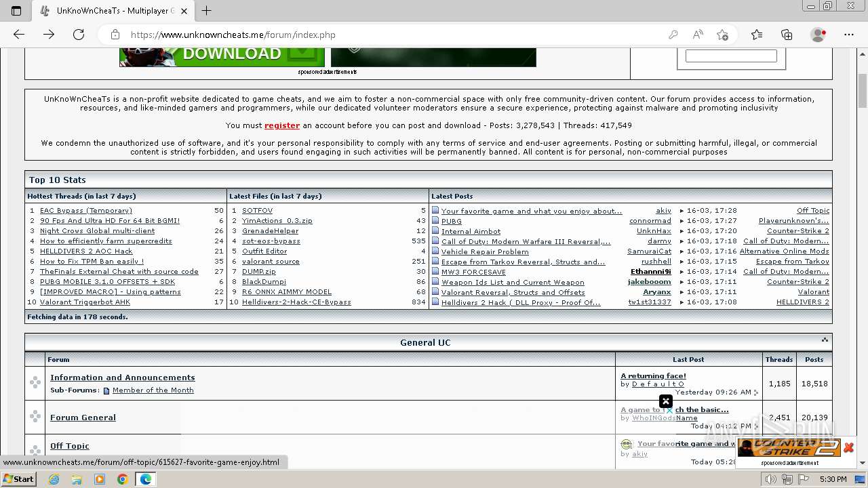
Task: Open the 'Valorant Triggerbot AHK' thread
Action: (x=85, y=302)
